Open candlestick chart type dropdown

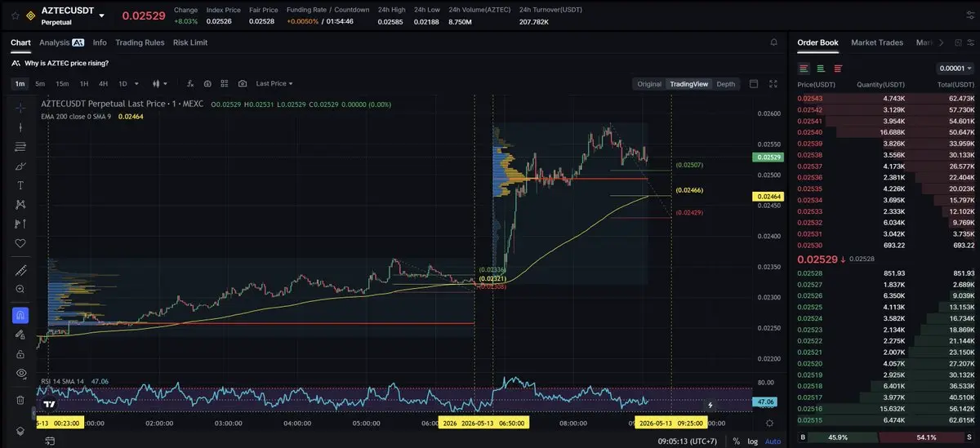pos(158,83)
